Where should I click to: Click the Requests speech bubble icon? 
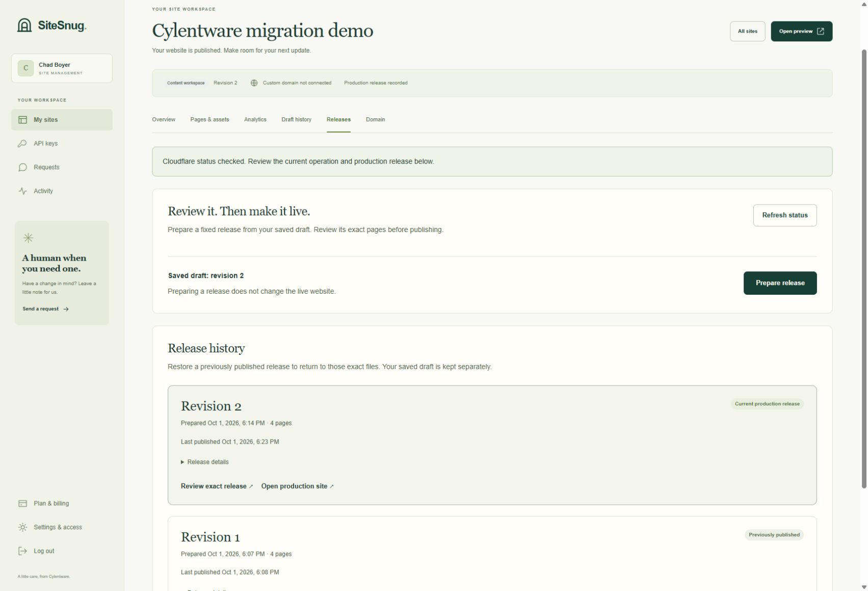pos(22,167)
